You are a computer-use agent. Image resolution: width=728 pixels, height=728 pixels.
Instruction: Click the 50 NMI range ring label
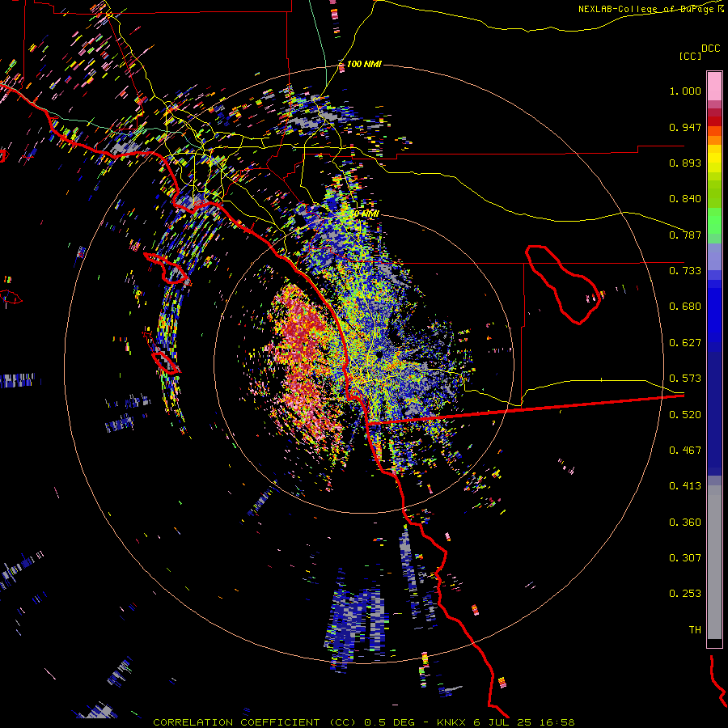coord(365,214)
